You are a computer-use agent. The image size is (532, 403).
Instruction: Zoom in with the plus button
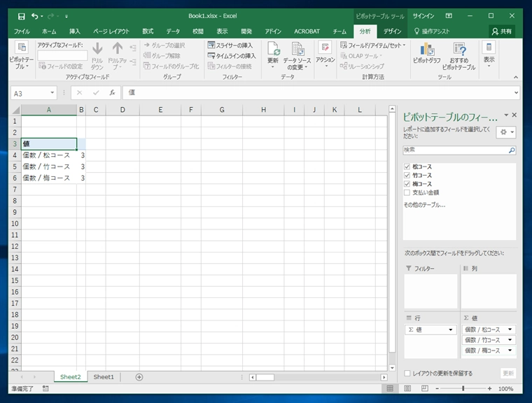[x=489, y=389]
